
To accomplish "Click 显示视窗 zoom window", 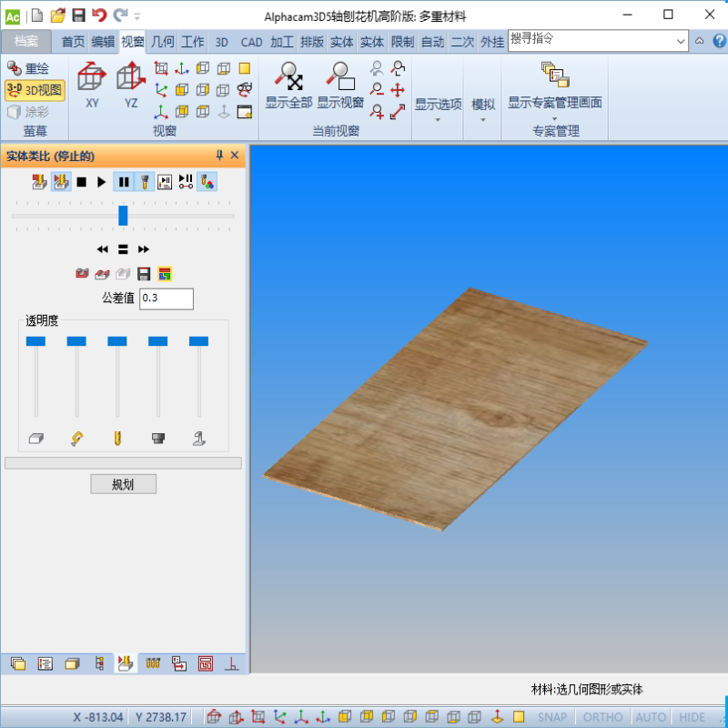I will click(339, 86).
